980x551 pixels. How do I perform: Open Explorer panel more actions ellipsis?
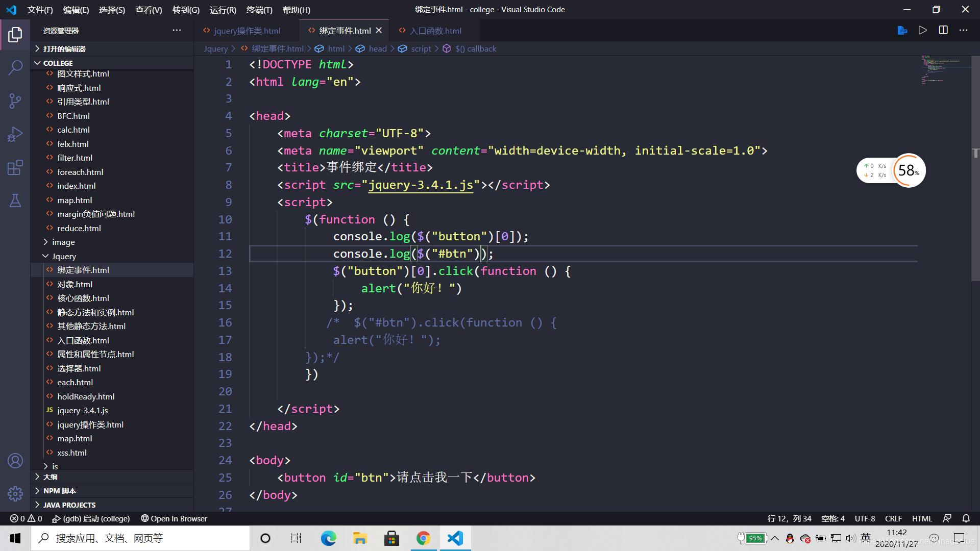pyautogui.click(x=177, y=30)
